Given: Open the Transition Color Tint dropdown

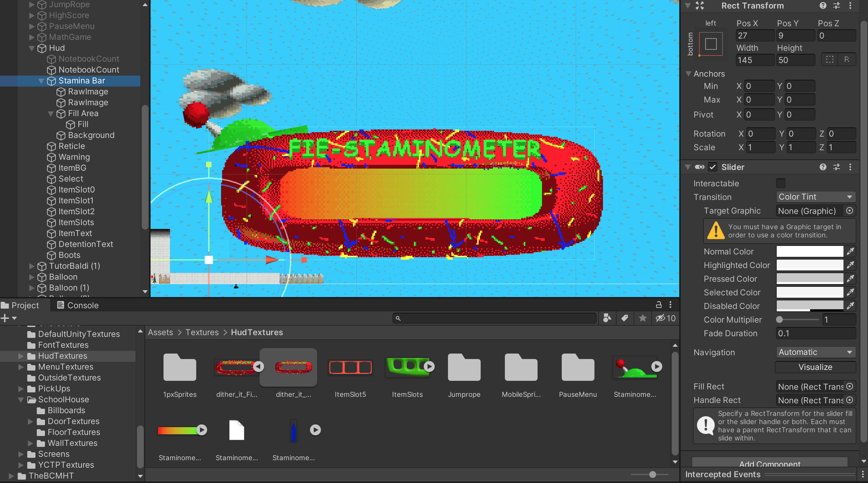Looking at the screenshot, I should (x=815, y=197).
